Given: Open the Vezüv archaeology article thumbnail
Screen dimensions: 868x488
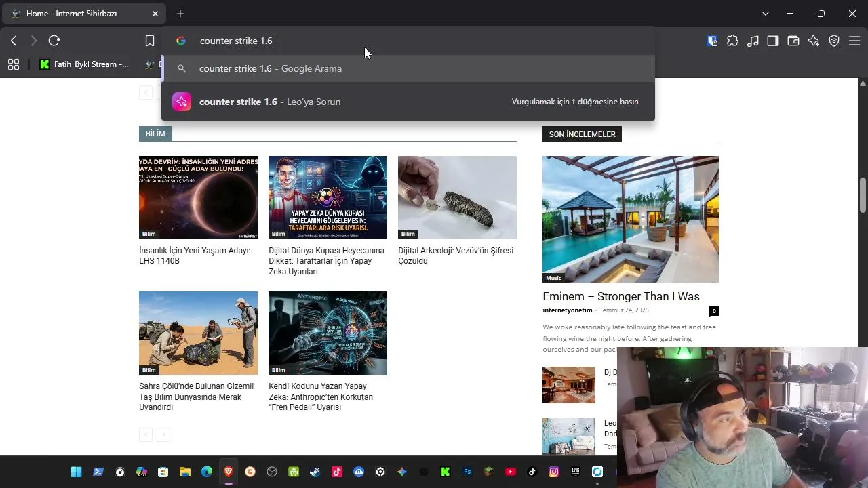Looking at the screenshot, I should point(457,197).
